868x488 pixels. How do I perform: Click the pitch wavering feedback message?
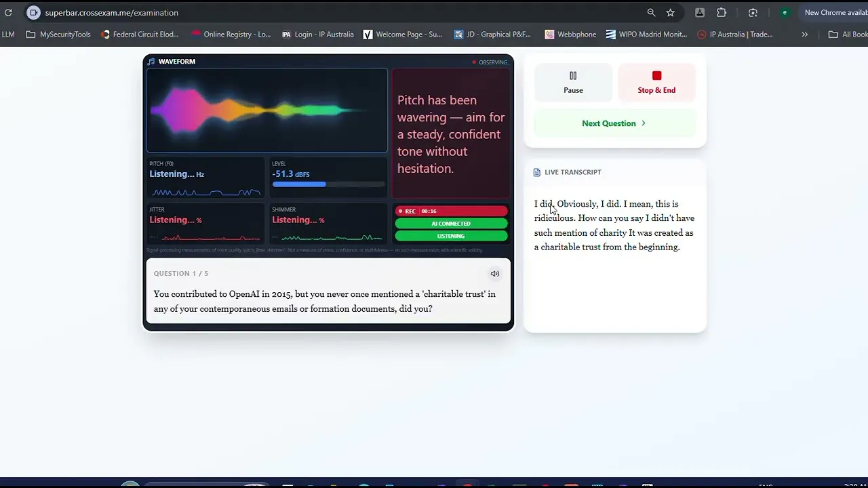tap(451, 134)
